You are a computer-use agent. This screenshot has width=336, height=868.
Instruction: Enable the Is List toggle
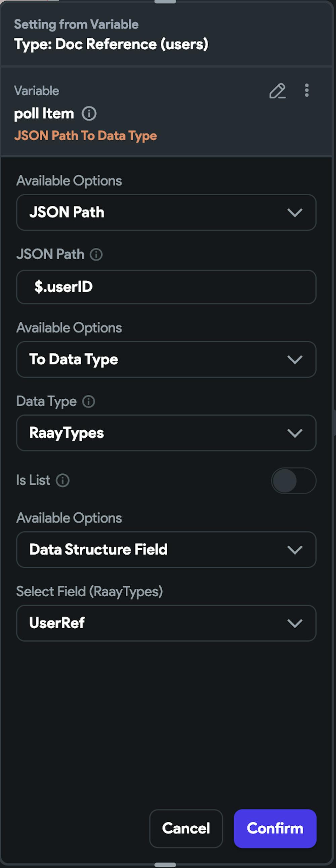point(293,480)
